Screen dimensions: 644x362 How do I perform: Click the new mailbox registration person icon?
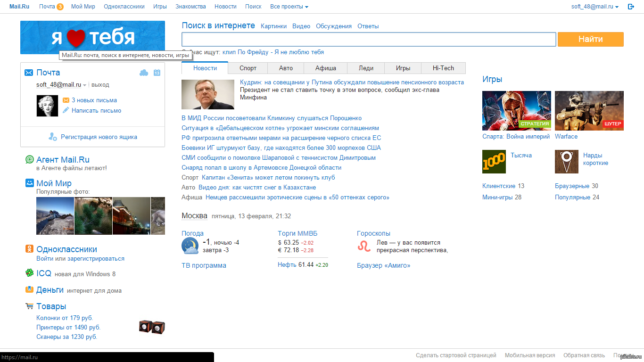[53, 137]
